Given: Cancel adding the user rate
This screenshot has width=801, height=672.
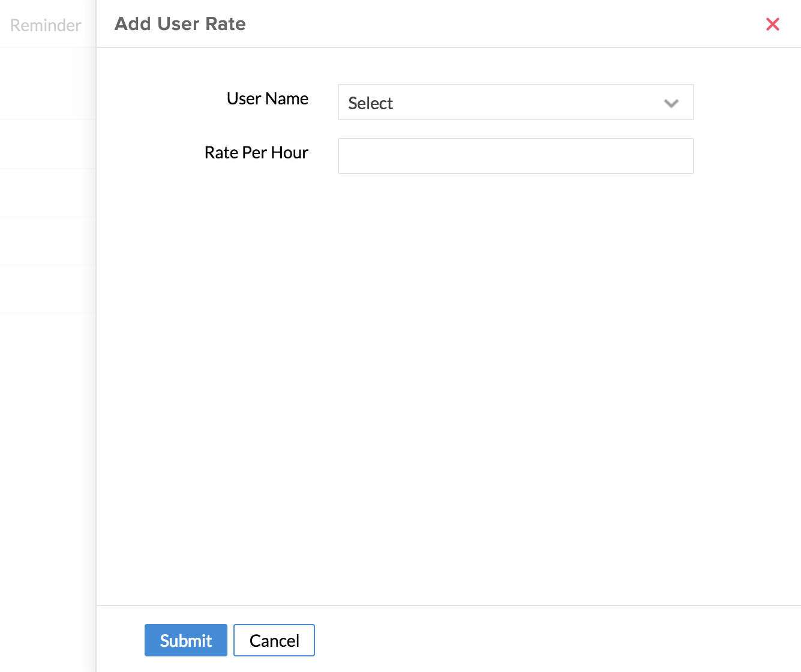Looking at the screenshot, I should [x=274, y=640].
